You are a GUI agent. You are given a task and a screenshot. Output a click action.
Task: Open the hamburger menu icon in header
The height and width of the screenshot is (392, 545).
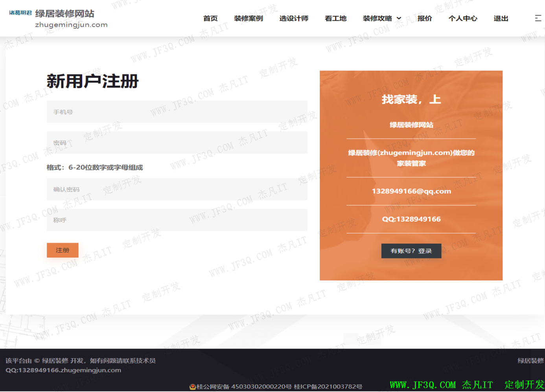click(538, 18)
